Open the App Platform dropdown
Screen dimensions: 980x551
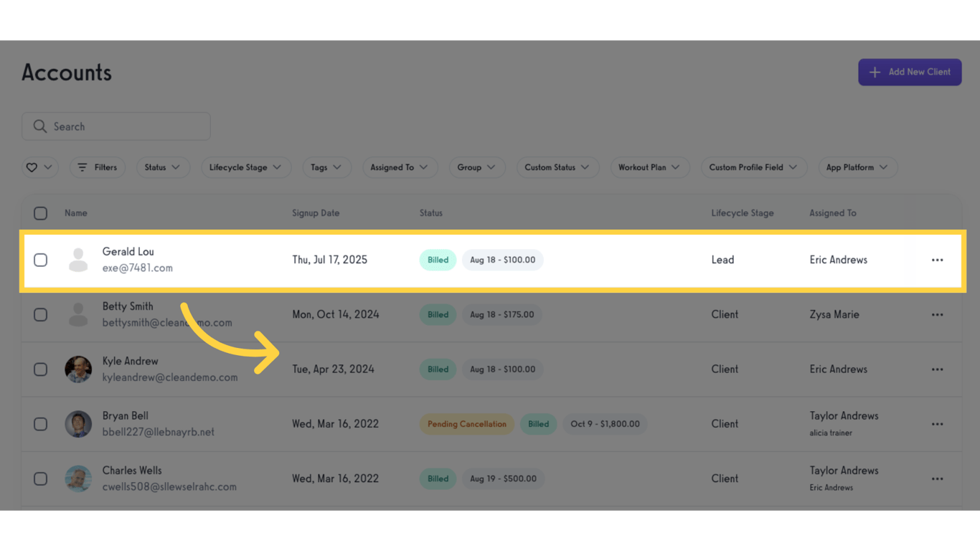tap(857, 167)
